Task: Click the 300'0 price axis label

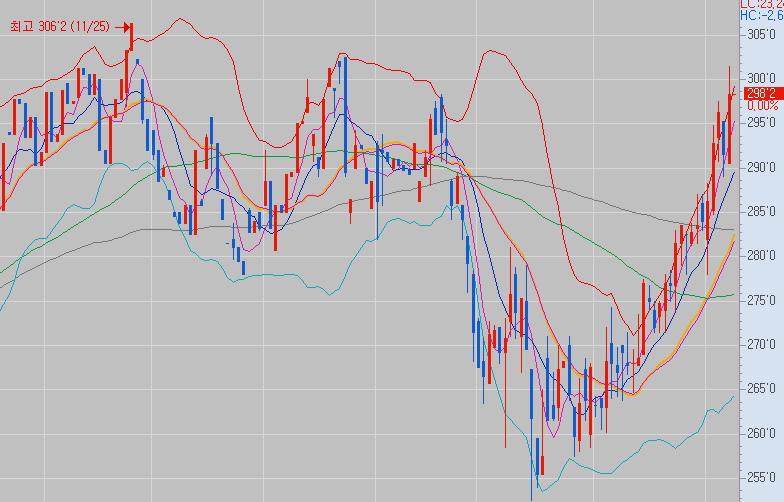Action: click(762, 78)
